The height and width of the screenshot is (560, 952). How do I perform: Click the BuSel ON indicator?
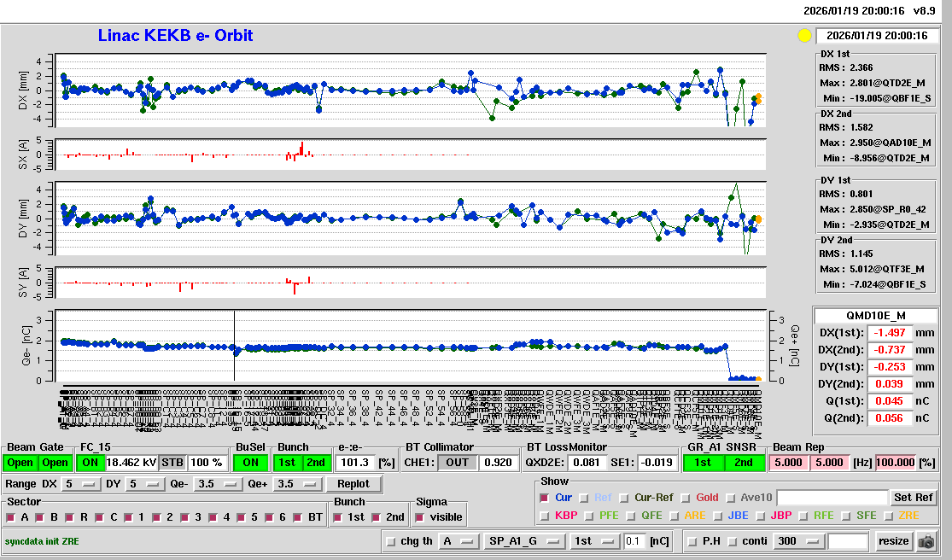tap(249, 463)
